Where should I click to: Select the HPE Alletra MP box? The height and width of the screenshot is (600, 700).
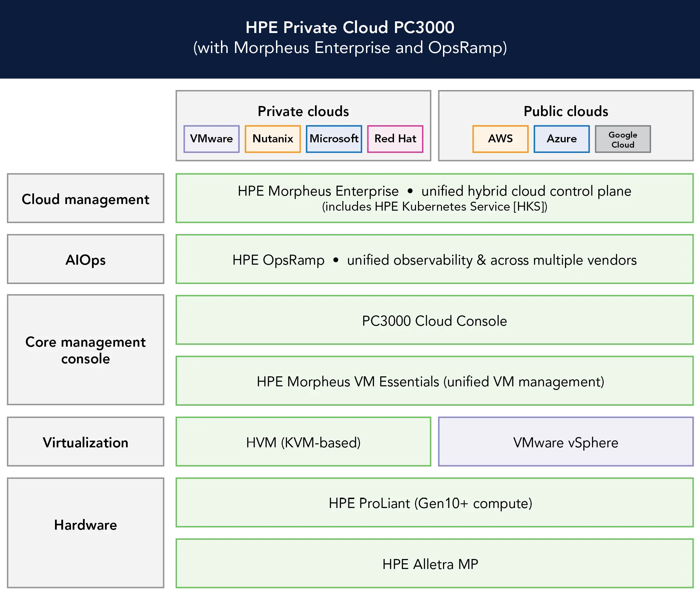tap(434, 564)
